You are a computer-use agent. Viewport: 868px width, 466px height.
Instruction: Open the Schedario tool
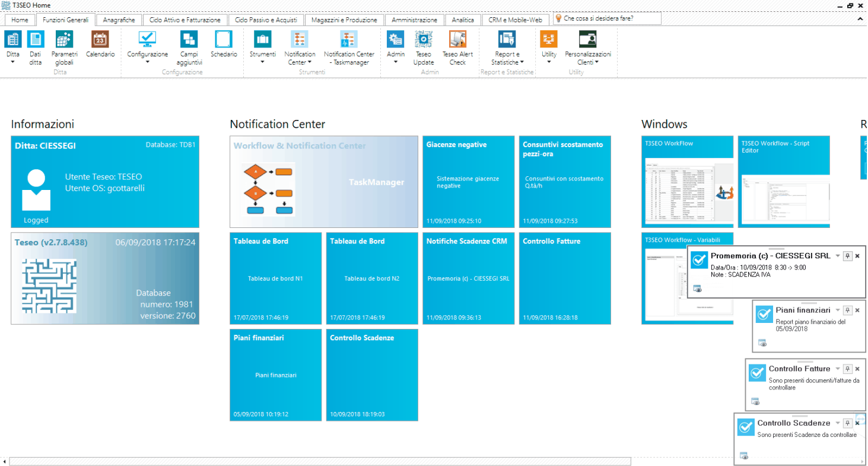click(x=224, y=45)
